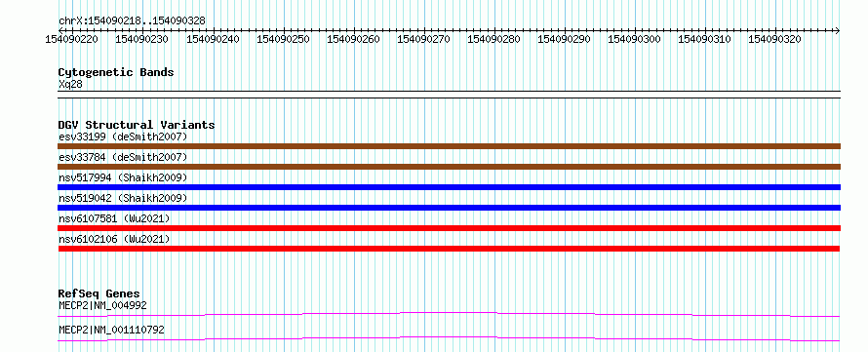The height and width of the screenshot is (352, 868).
Task: Open variant label nsv519042 (Shaikh2009)
Action: (123, 198)
